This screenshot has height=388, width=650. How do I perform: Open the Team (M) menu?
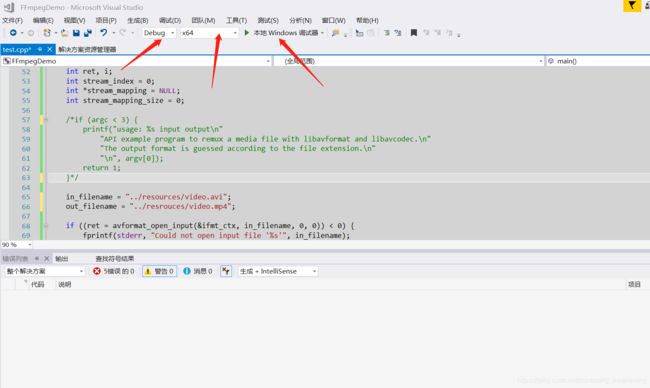pyautogui.click(x=203, y=20)
